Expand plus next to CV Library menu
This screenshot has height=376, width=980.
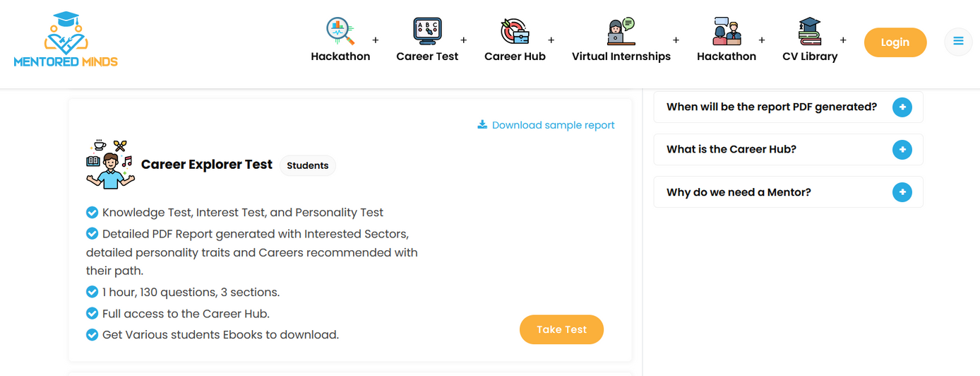(843, 40)
